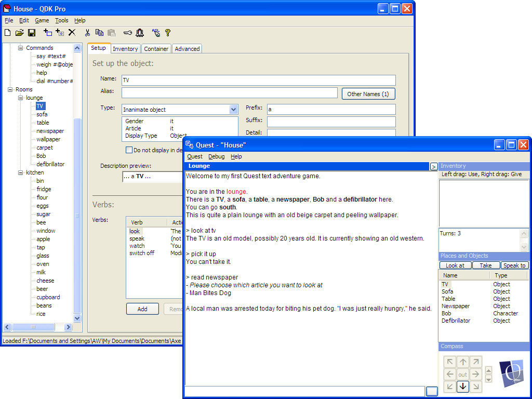Open the Type dropdown showing Inanimate object
Viewport: 532px width, 399px height.
[x=233, y=110]
